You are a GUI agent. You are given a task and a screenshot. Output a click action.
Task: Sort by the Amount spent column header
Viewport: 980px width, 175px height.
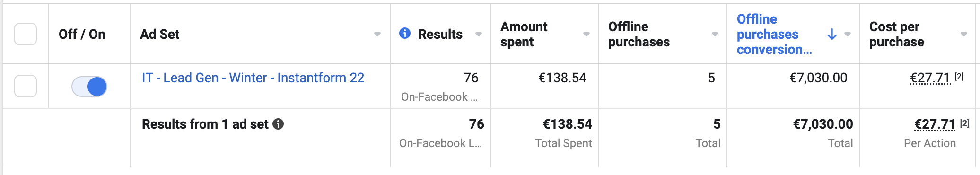pos(524,34)
